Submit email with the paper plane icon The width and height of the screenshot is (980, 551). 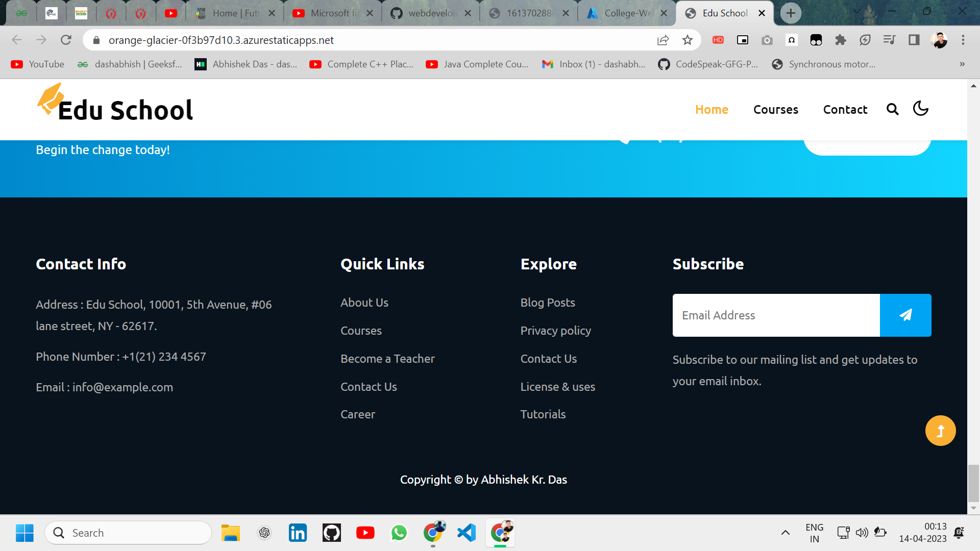pos(905,315)
